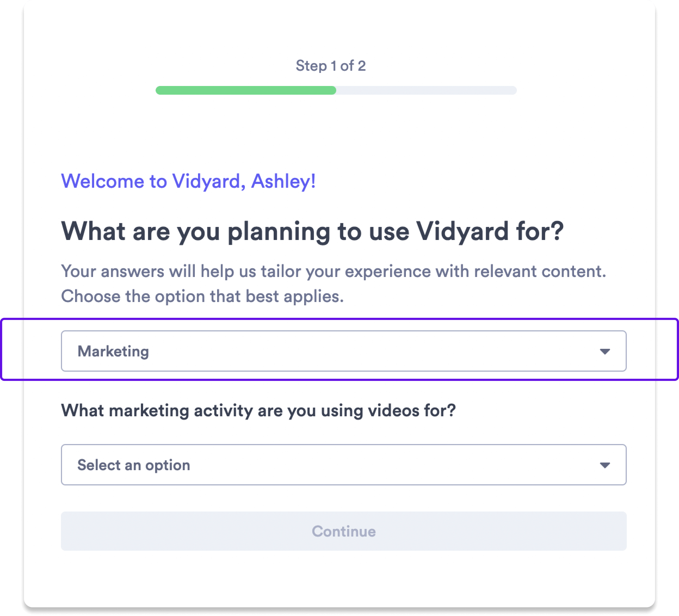Click 'relevant content' in the helper text
This screenshot has width=679, height=616.
(x=539, y=272)
